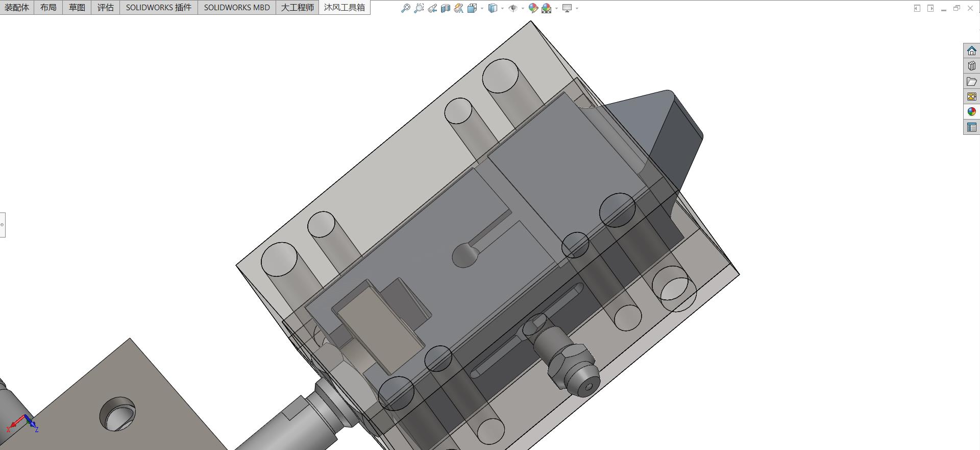Open the 评估 tab
This screenshot has width=980, height=450.
click(x=106, y=7)
